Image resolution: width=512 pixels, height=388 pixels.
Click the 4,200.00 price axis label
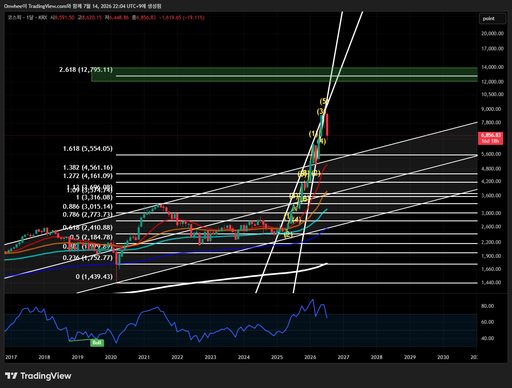click(491, 181)
